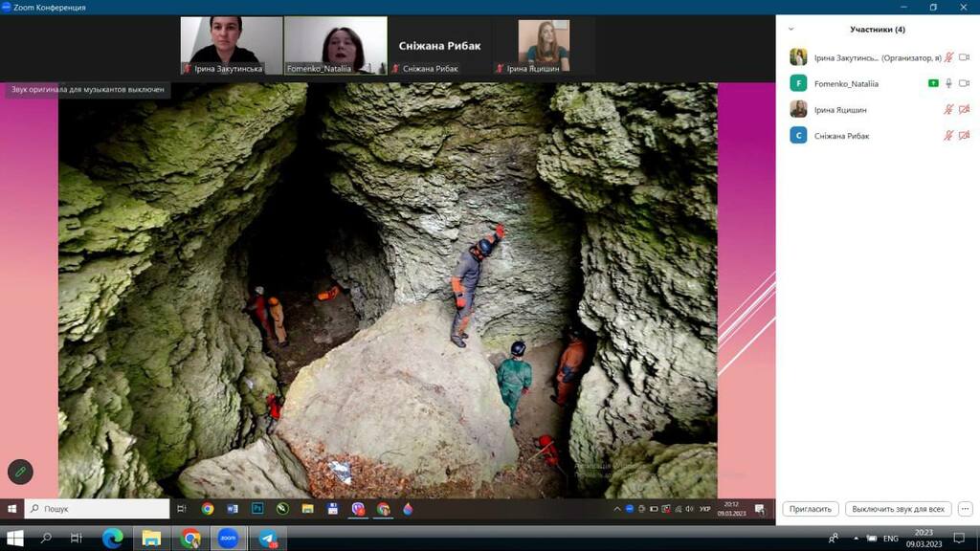Toggle Fomenko_Nataliia's microphone in participants list
980x551 pixels.
click(948, 83)
